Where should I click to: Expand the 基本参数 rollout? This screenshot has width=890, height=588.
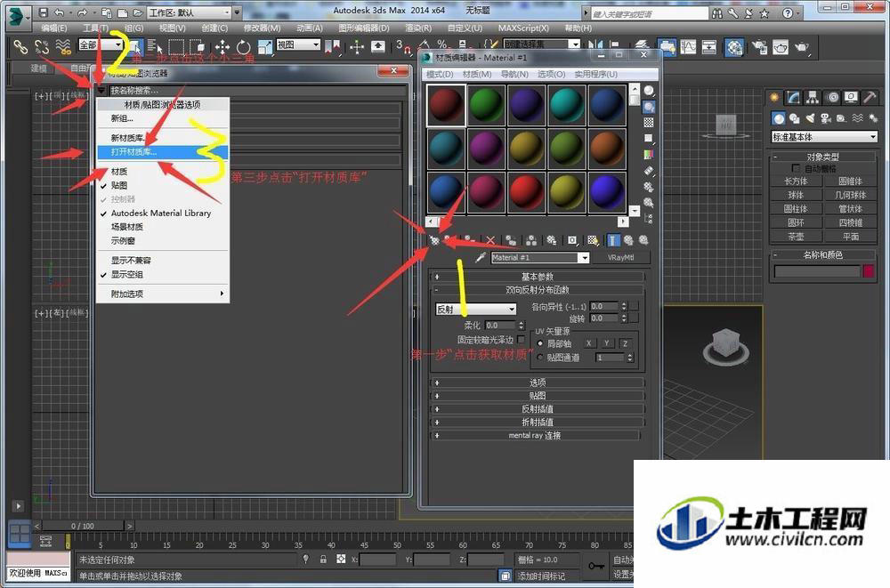click(x=537, y=277)
